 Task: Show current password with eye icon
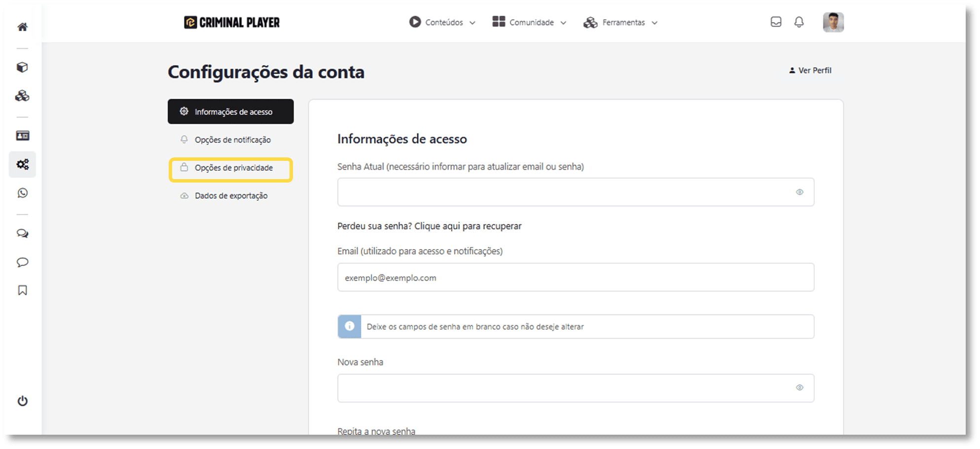coord(799,192)
